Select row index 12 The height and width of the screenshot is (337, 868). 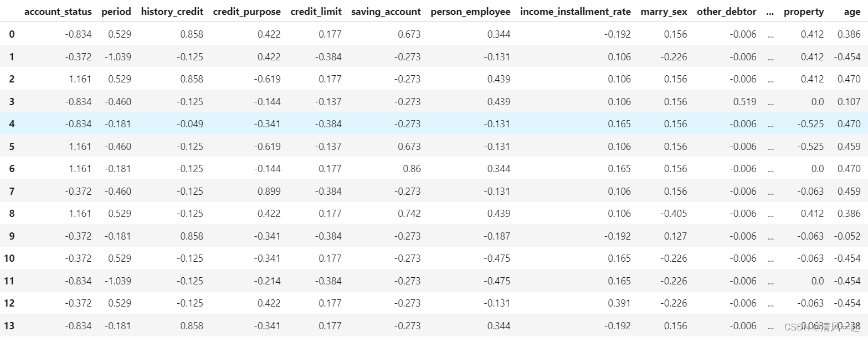[9, 303]
